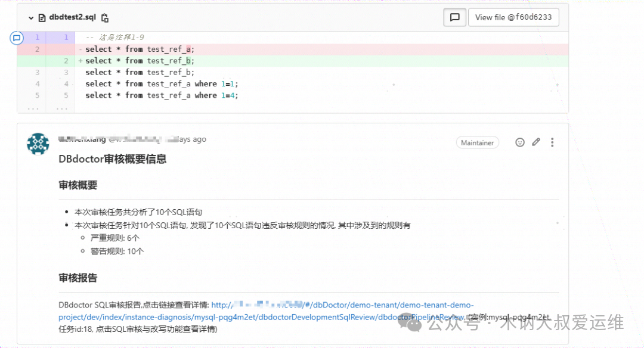
Task: Click comment line '-- 这是注释1-9'
Action: [115, 38]
